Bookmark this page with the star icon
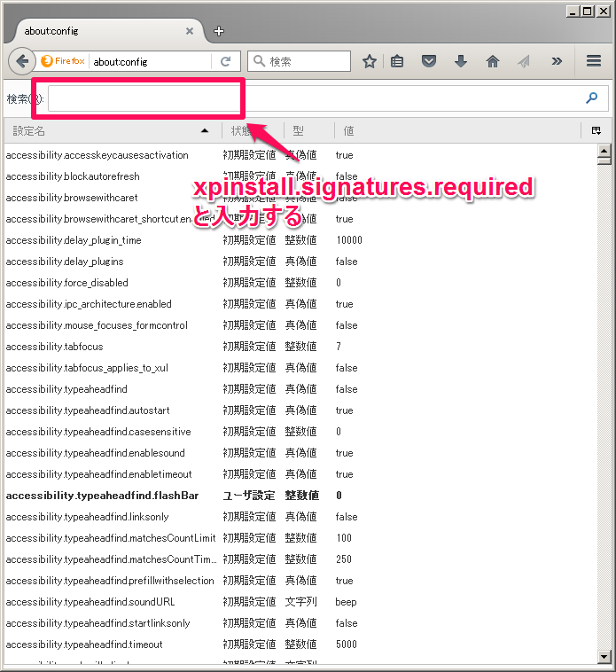 [369, 62]
